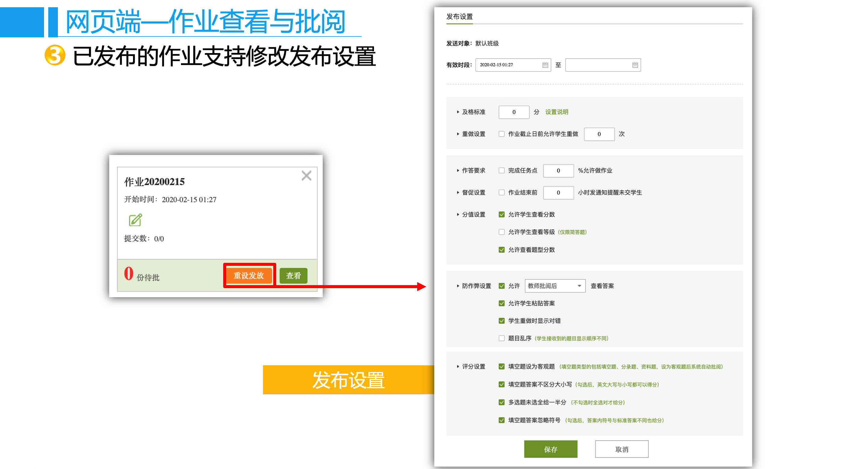This screenshot has height=469, width=868.
Task: Open the start date calendar icon
Action: [x=545, y=65]
